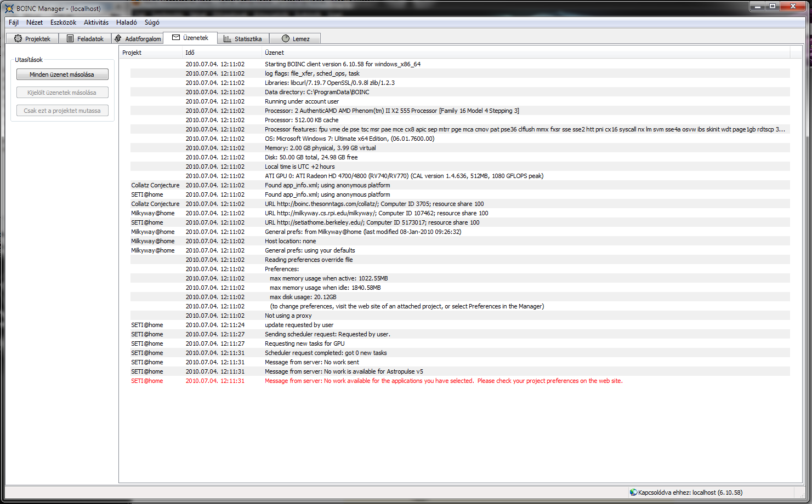
Task: Switch to the Projektek tab
Action: point(32,39)
